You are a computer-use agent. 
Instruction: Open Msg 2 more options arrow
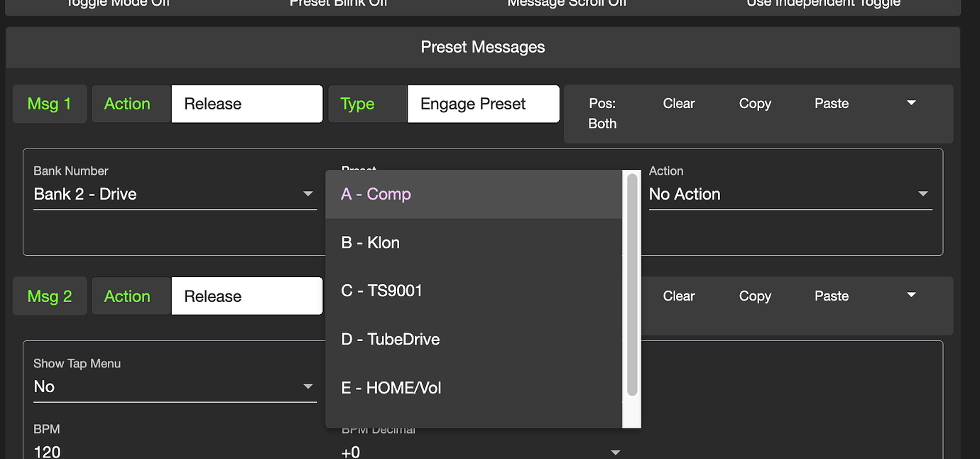coord(911,296)
